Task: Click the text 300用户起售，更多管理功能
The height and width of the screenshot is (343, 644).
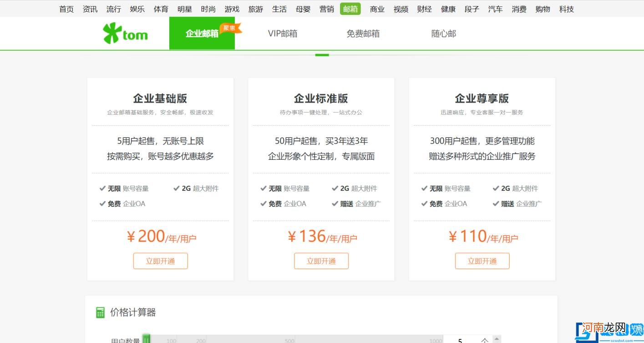Action: click(482, 141)
